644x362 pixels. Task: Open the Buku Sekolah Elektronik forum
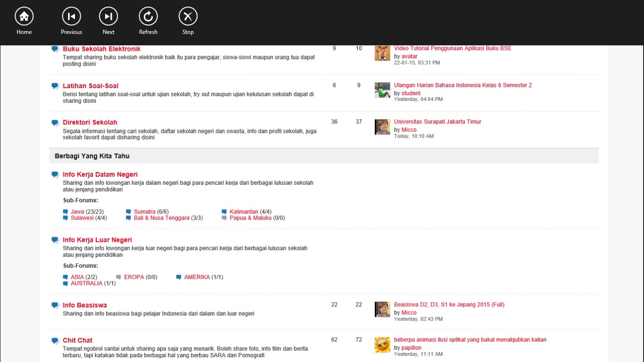pos(101,49)
